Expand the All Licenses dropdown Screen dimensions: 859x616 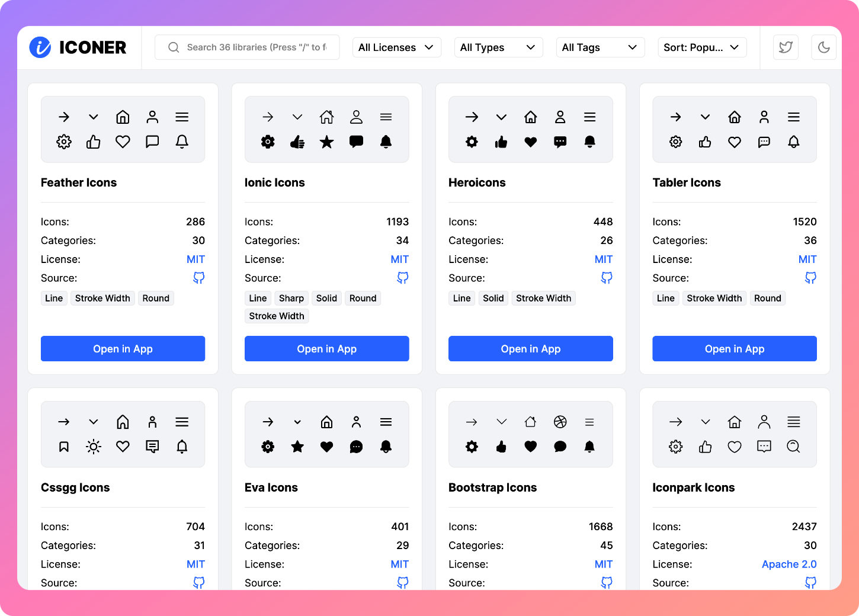(x=396, y=47)
